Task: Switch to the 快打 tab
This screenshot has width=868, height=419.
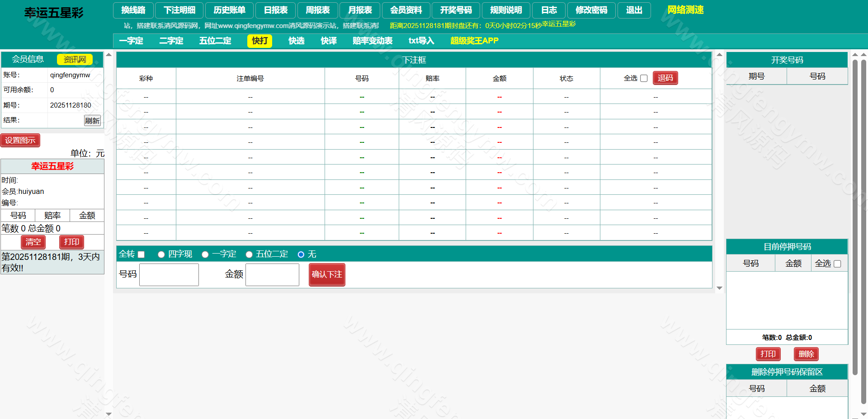Action: coord(259,41)
